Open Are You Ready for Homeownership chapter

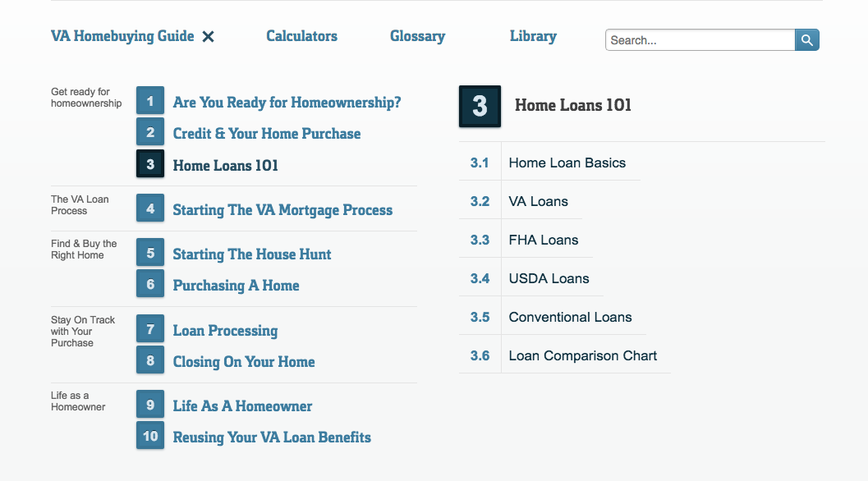[287, 103]
